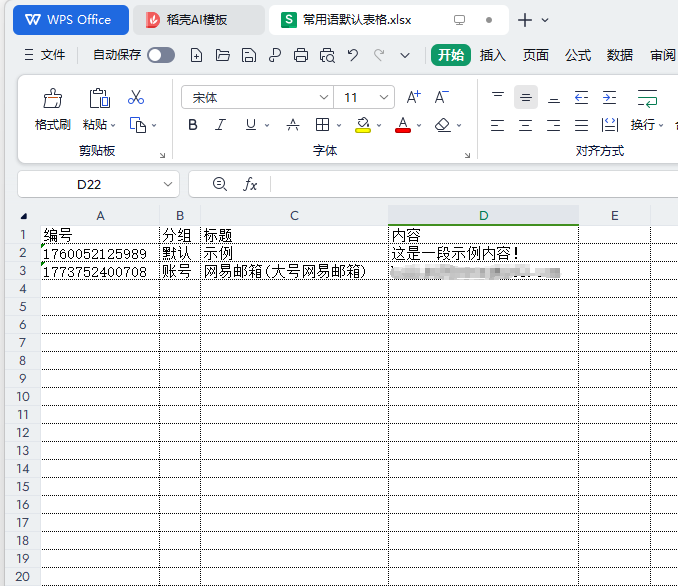Click the red font color swatch
The image size is (678, 586).
pos(403,125)
